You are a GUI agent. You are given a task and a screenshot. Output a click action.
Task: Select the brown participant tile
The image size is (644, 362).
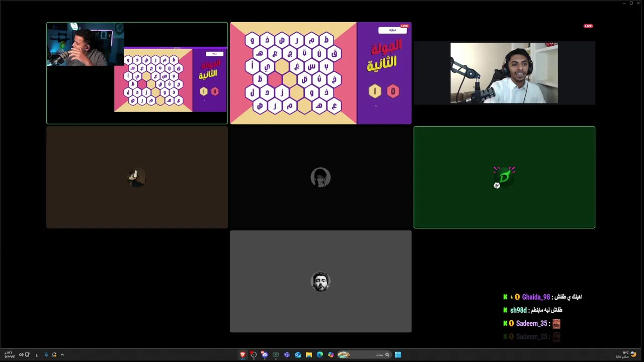coord(137,177)
